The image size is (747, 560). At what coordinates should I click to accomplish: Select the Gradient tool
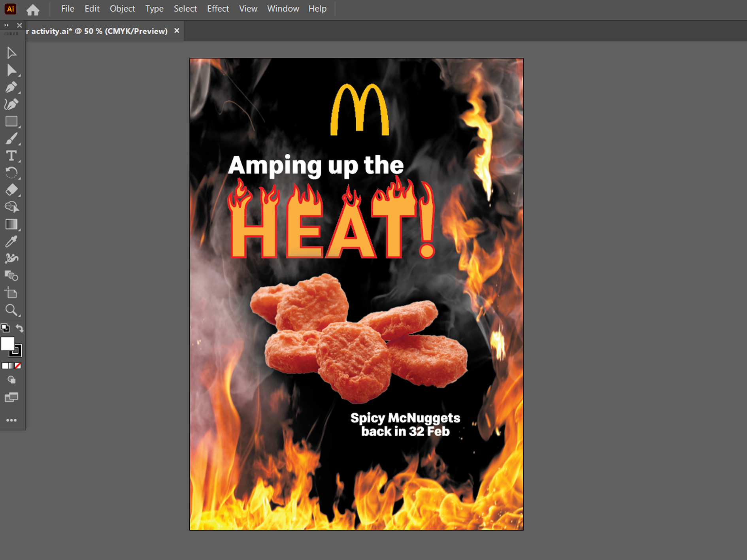click(x=11, y=224)
